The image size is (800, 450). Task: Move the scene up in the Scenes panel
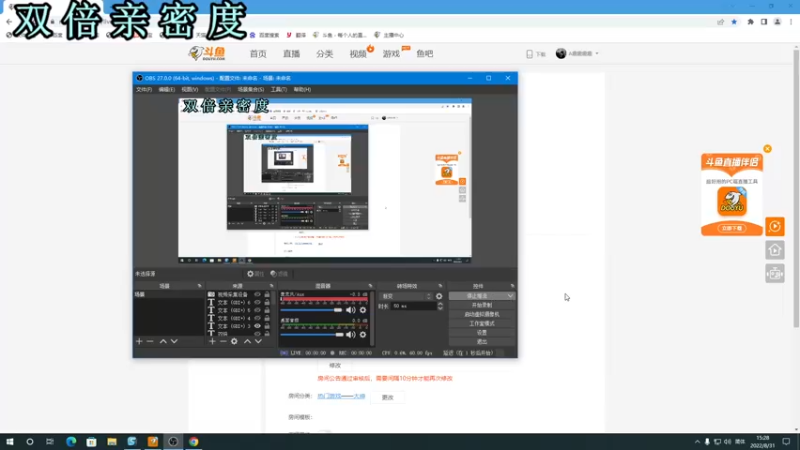coord(163,341)
